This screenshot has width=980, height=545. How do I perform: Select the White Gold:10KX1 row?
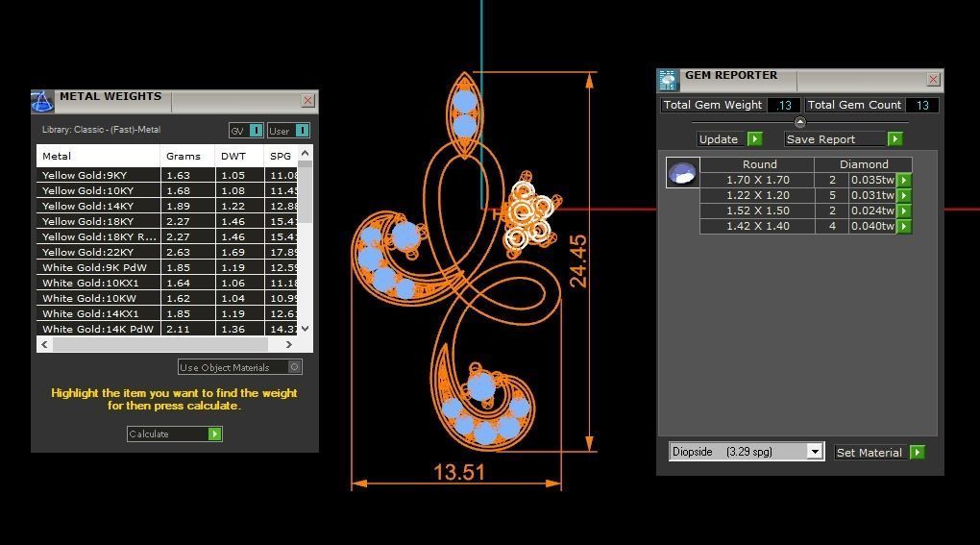point(167,283)
